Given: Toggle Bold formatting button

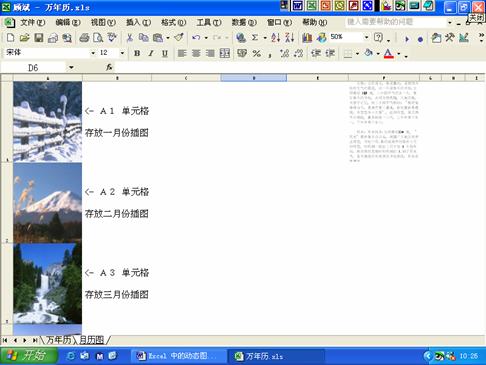Looking at the screenshot, I should [137, 53].
